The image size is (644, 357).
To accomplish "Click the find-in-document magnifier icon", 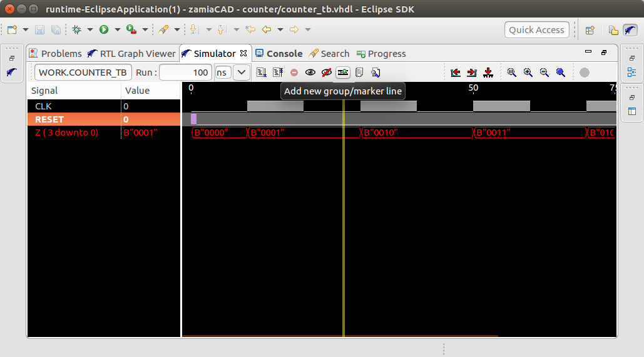I will point(376,73).
